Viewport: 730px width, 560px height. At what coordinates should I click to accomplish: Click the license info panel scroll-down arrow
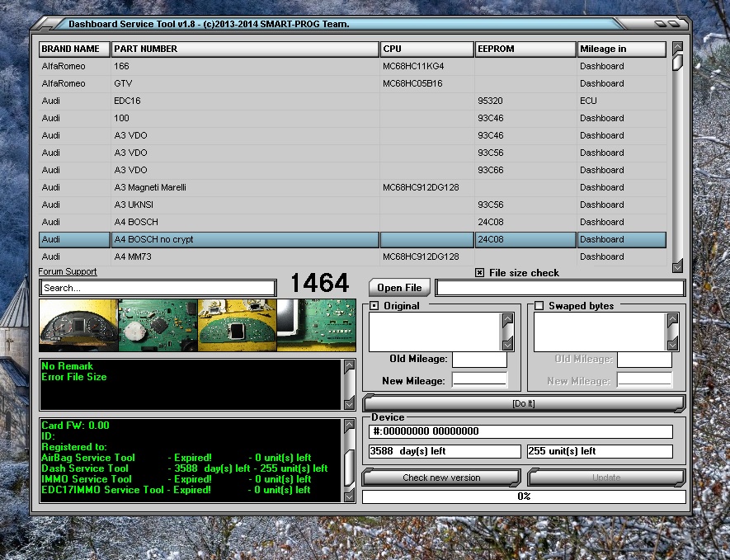click(x=348, y=494)
